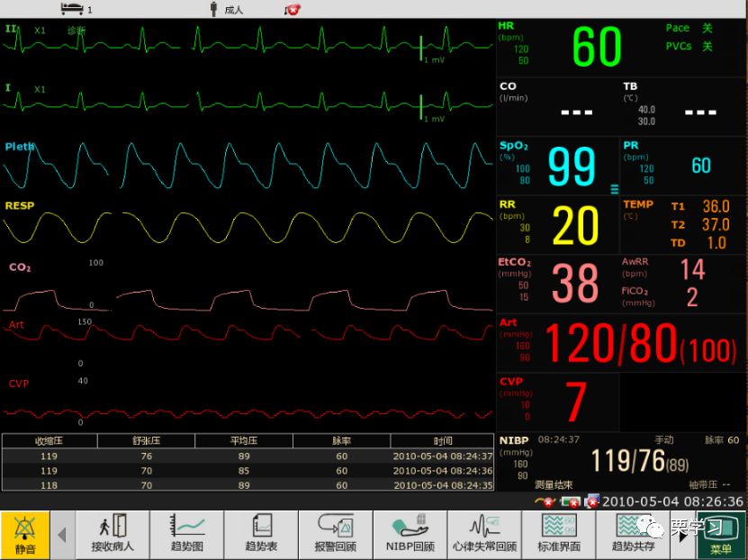
Task: Open 报警回顾 alarm review
Action: [x=336, y=535]
